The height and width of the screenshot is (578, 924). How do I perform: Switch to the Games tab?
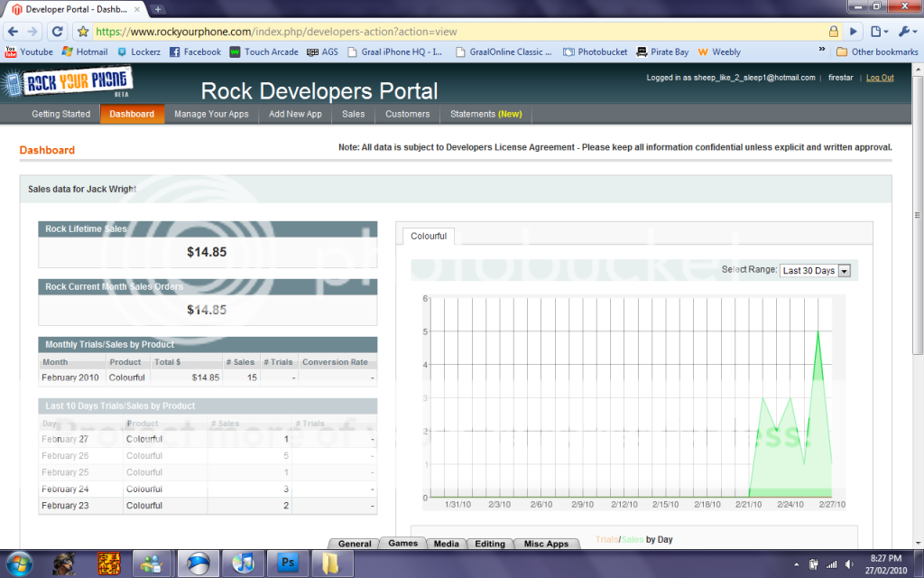coord(403,544)
